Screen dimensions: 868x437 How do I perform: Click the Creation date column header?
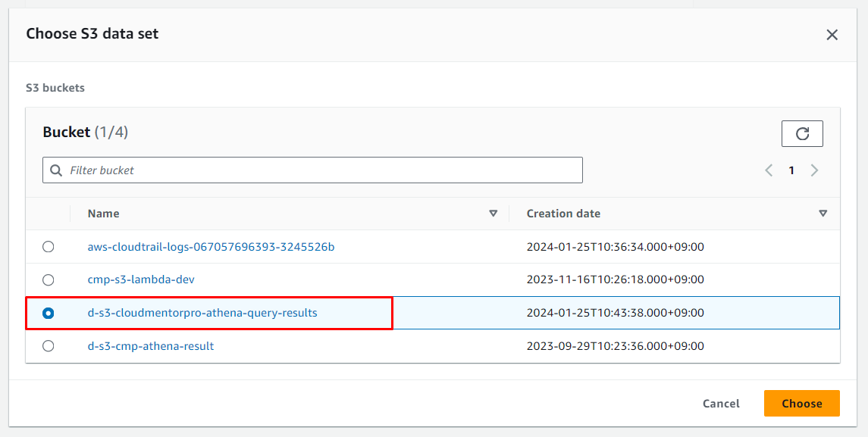[563, 214]
